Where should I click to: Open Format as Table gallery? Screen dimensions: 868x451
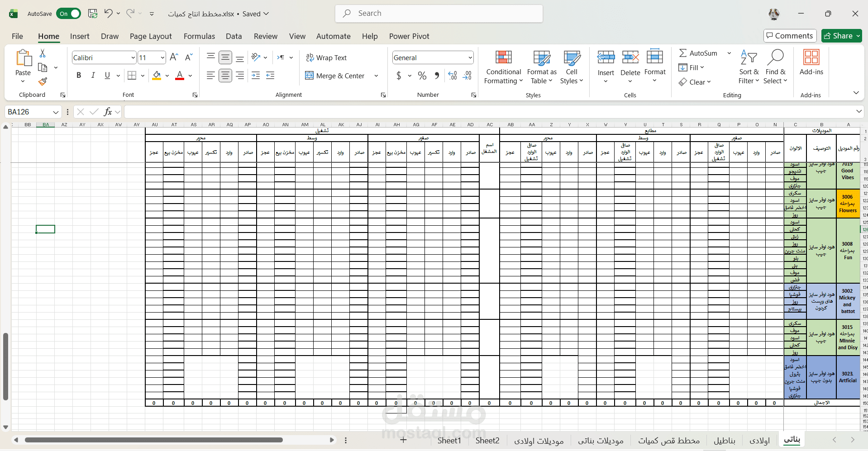click(542, 67)
